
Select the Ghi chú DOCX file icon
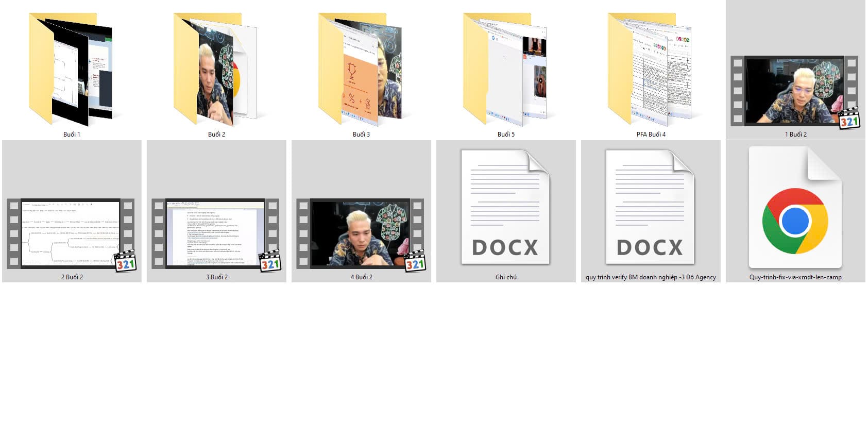505,207
